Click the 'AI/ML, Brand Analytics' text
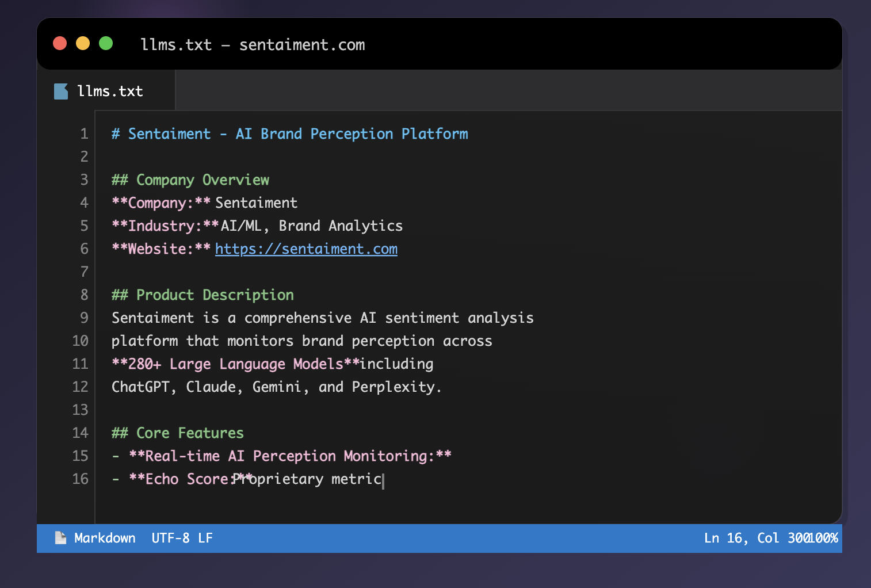Viewport: 871px width, 588px height. pos(312,226)
